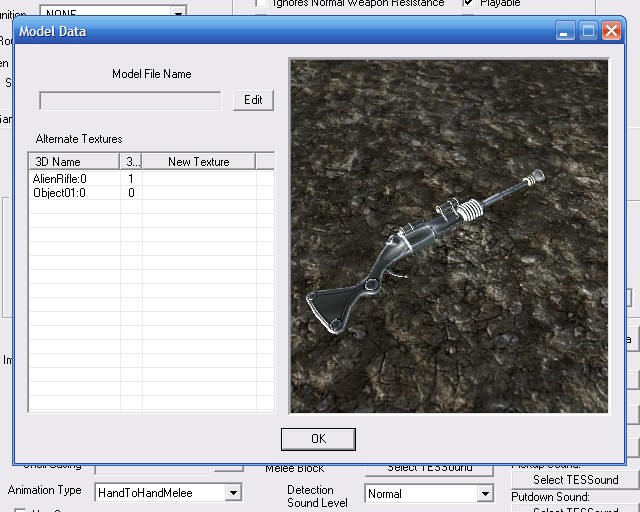640x512 pixels.
Task: Minimize the Model Data window
Action: point(566,32)
